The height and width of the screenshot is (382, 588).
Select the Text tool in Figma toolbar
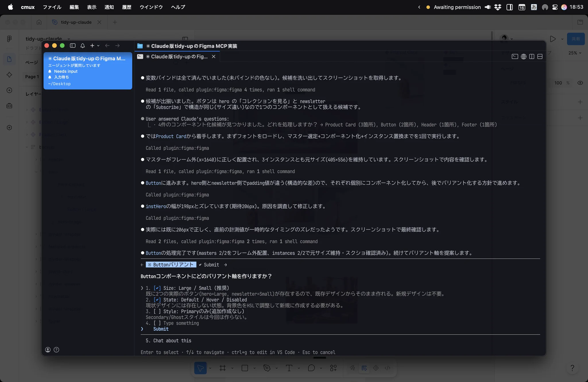click(289, 368)
